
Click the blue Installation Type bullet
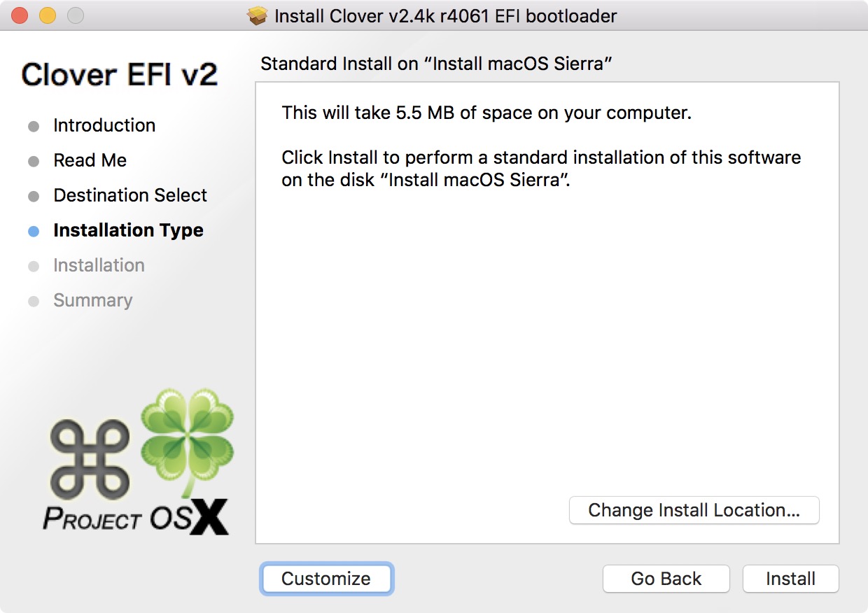(34, 232)
